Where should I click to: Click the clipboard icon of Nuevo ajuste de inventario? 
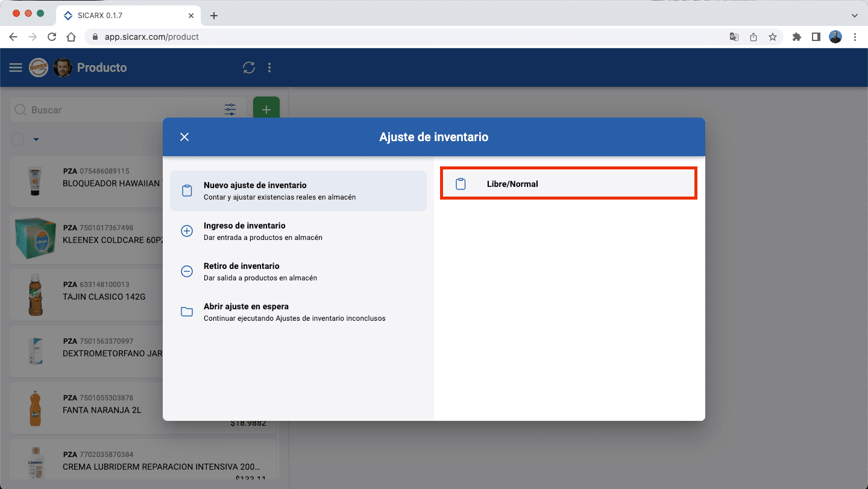click(x=187, y=190)
